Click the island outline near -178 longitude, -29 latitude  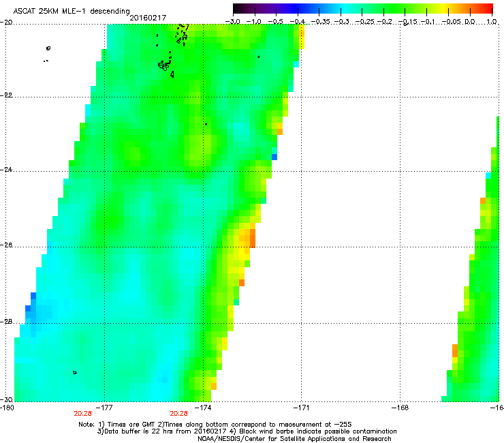tap(75, 373)
